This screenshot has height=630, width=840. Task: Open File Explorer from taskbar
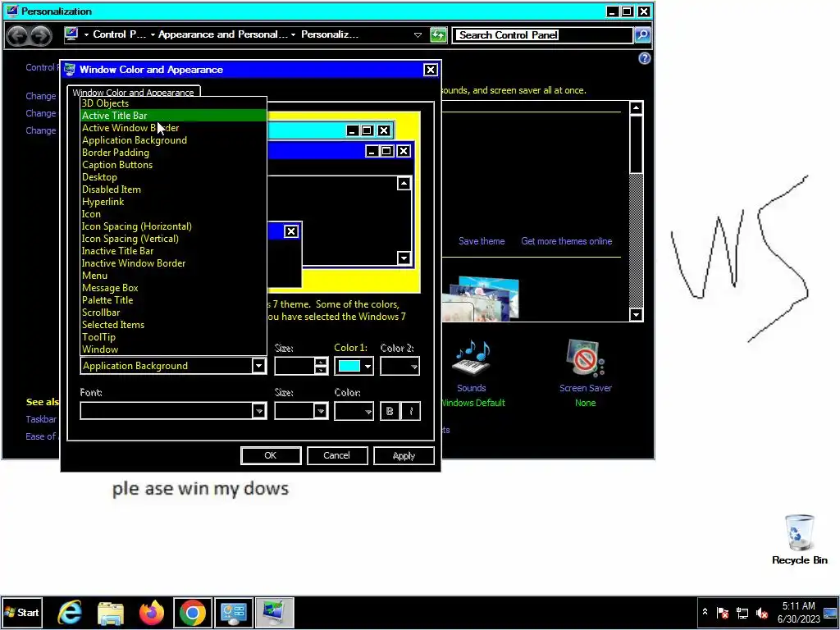coord(111,612)
